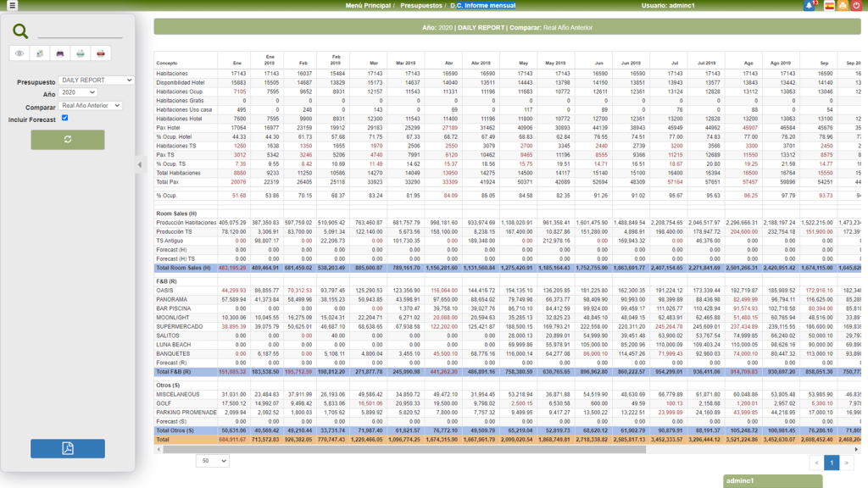Click the PANORAMA row label
This screenshot has height=488, width=868.
click(x=171, y=299)
